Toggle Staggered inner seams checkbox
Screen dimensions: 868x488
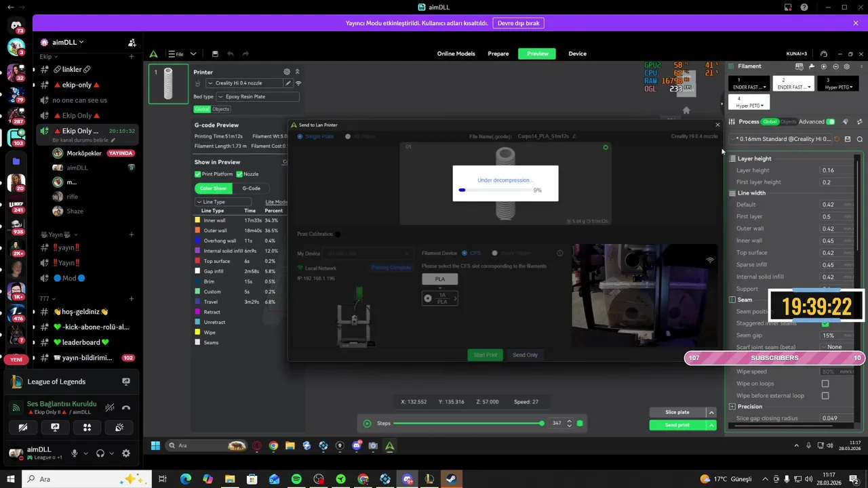(x=825, y=323)
